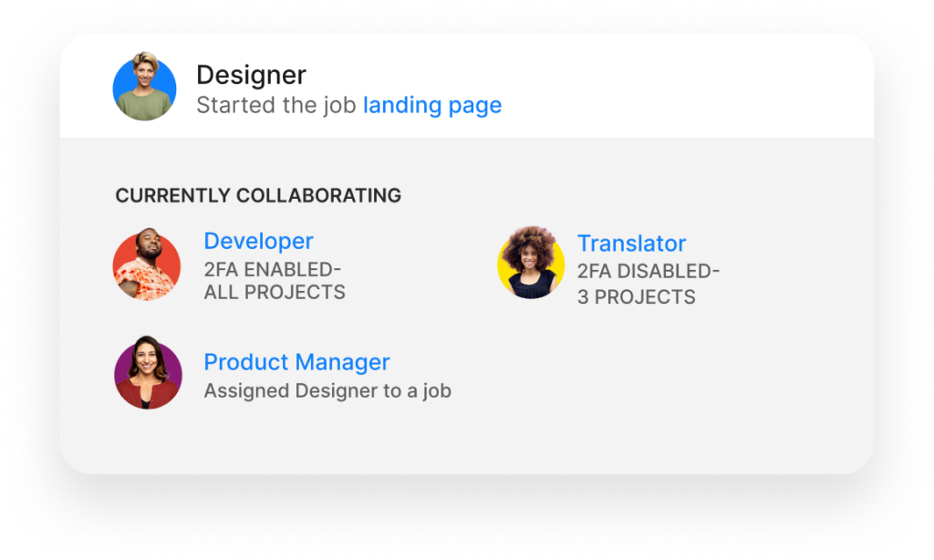934x560 pixels.
Task: Click the "Assigned Designer to a job" activity text
Action: tap(327, 391)
